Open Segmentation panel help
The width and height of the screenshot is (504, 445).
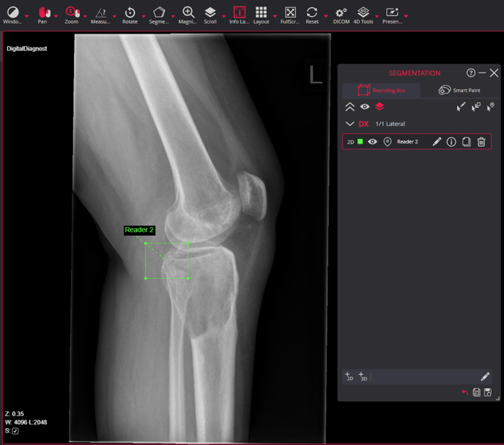pyautogui.click(x=470, y=73)
